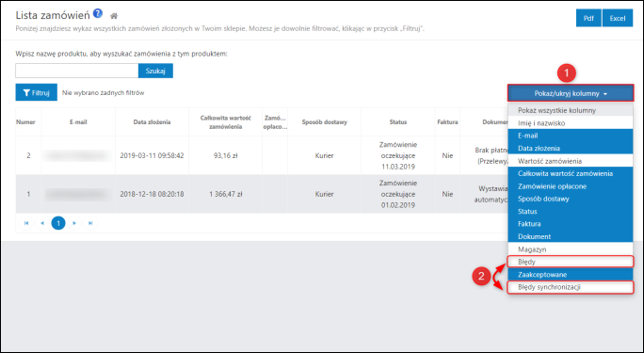The width and height of the screenshot is (644, 353).
Task: Sort by Status table column header
Action: tap(398, 122)
